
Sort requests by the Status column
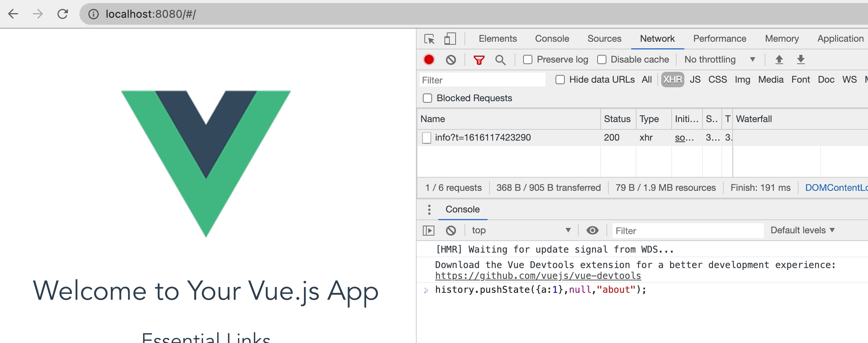point(617,119)
